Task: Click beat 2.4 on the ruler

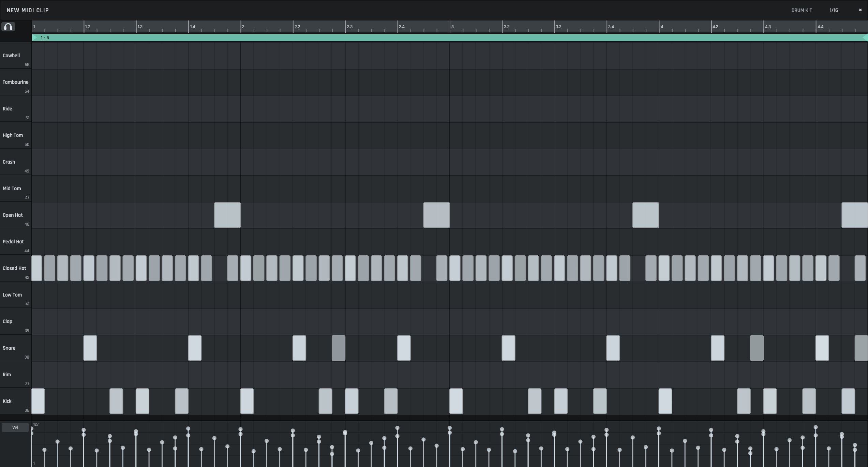Action: point(402,27)
